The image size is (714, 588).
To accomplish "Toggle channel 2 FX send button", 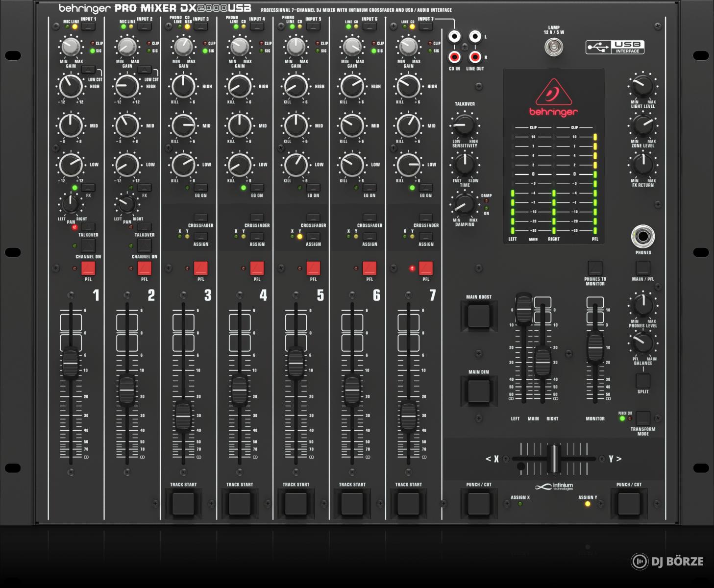I will (x=145, y=188).
